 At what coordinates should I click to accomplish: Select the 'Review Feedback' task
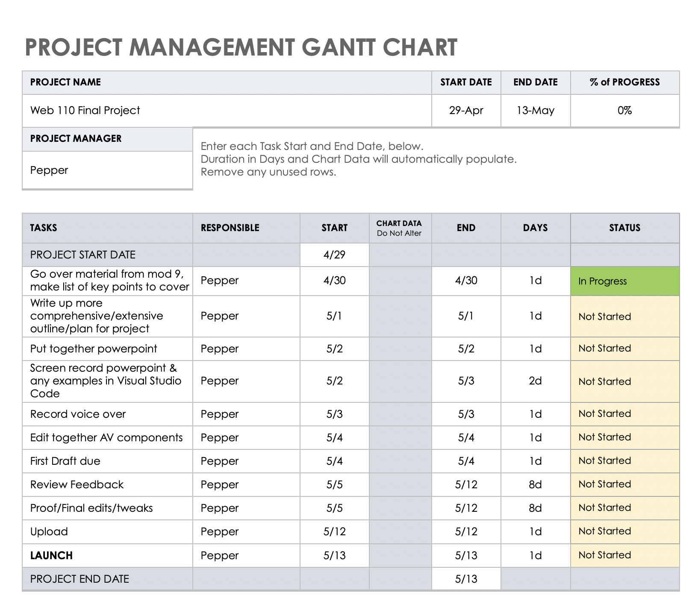tap(107, 485)
